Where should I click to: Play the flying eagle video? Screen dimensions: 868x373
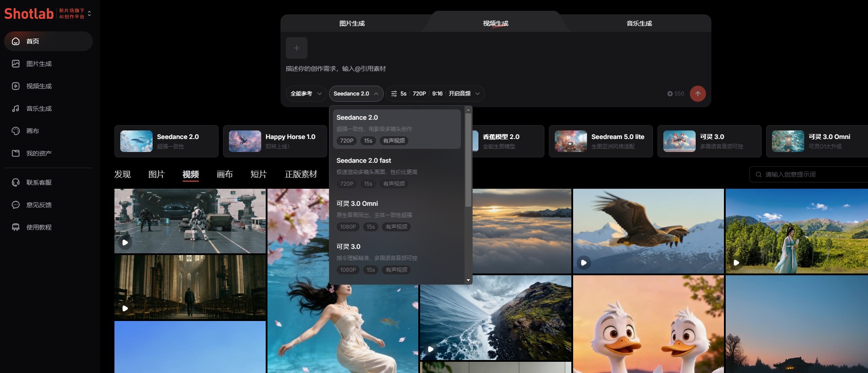(x=583, y=263)
